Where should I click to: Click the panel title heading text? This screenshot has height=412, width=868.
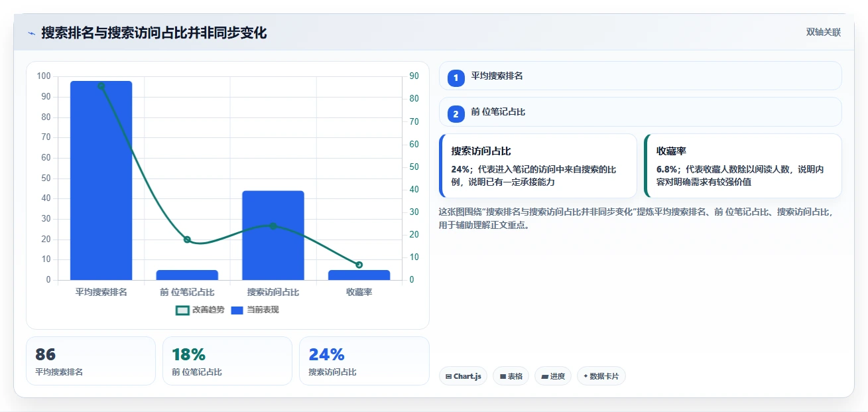click(154, 33)
